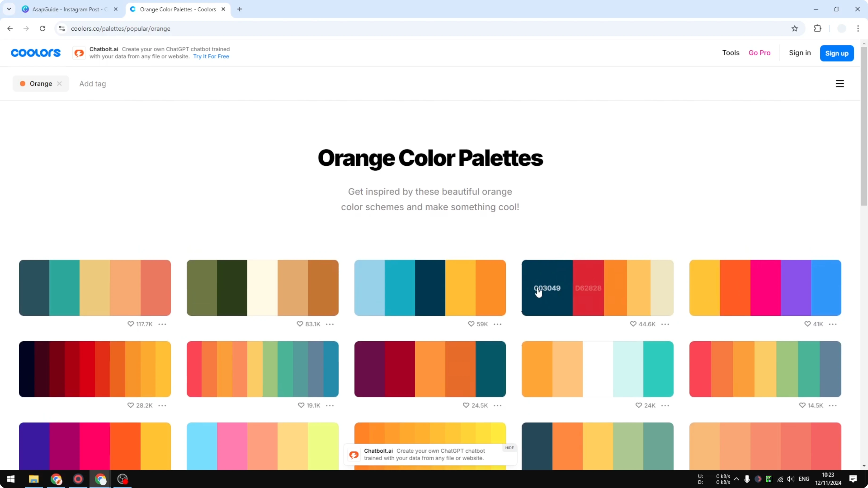Click the Sign up button
The height and width of the screenshot is (488, 868).
pyautogui.click(x=837, y=53)
